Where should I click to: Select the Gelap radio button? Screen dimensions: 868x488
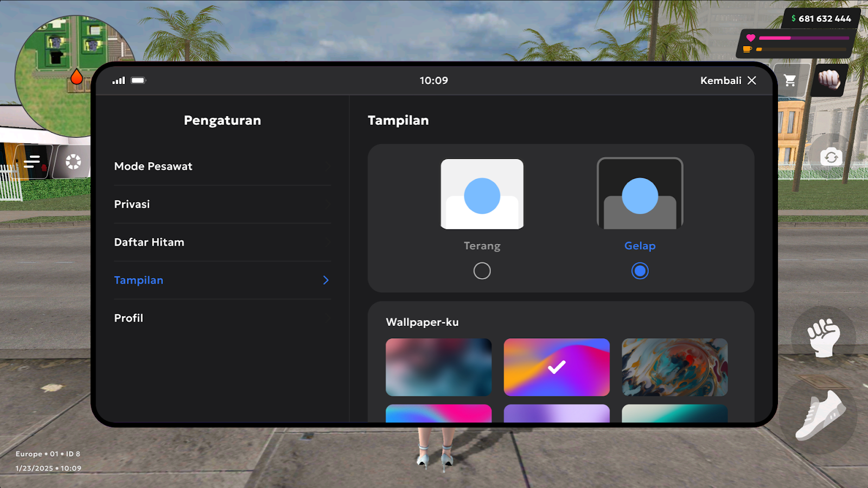click(640, 271)
